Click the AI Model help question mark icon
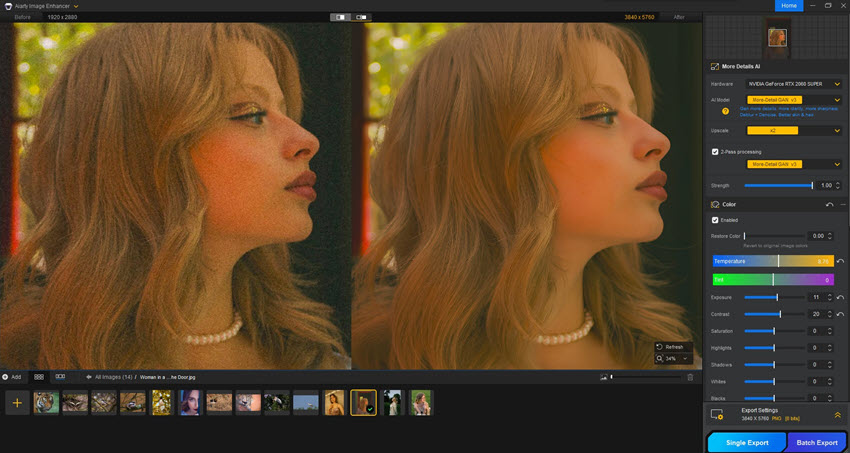The width and height of the screenshot is (850, 453). [x=725, y=111]
